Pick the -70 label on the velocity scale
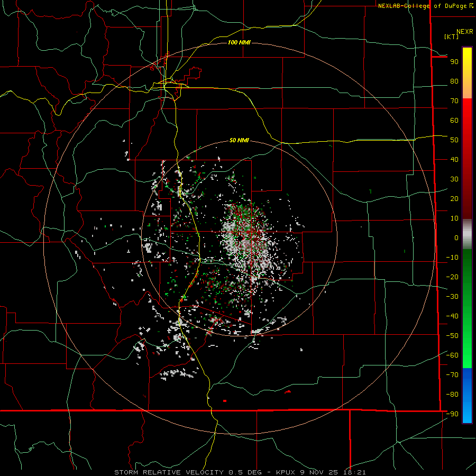This screenshot has height=476, width=476. [x=452, y=375]
